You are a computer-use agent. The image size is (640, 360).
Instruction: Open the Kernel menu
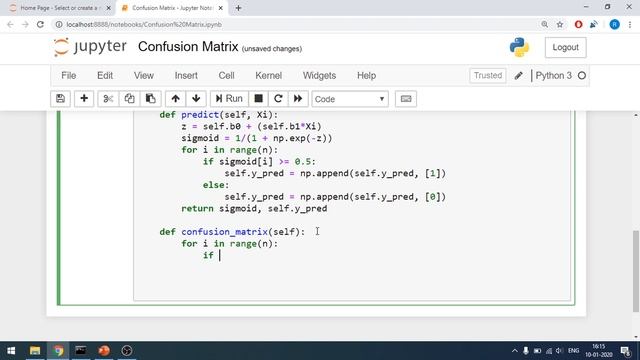(x=269, y=76)
